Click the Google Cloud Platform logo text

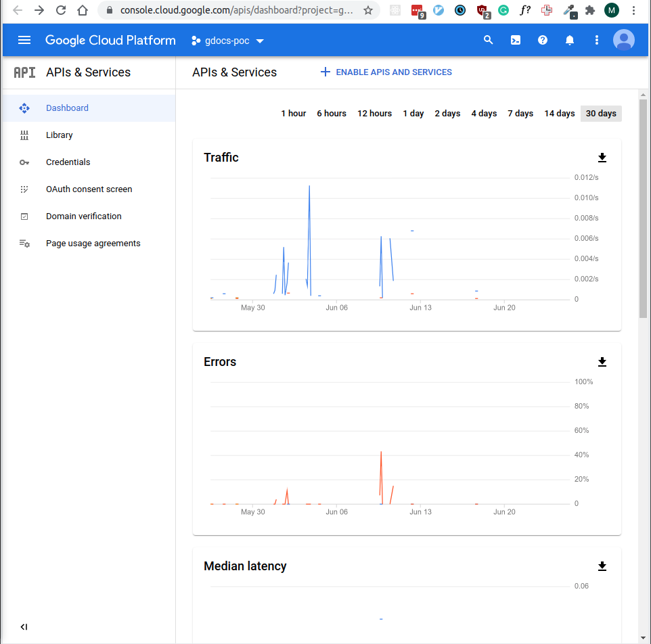pyautogui.click(x=110, y=41)
